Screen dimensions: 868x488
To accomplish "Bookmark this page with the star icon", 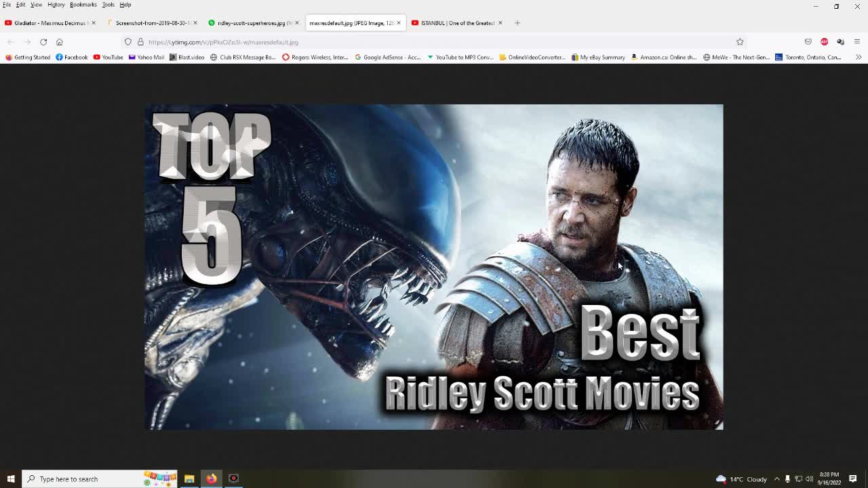I will 740,42.
